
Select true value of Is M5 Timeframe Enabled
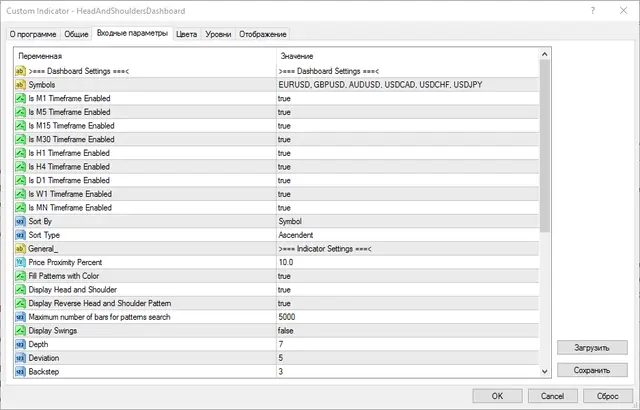click(x=284, y=112)
